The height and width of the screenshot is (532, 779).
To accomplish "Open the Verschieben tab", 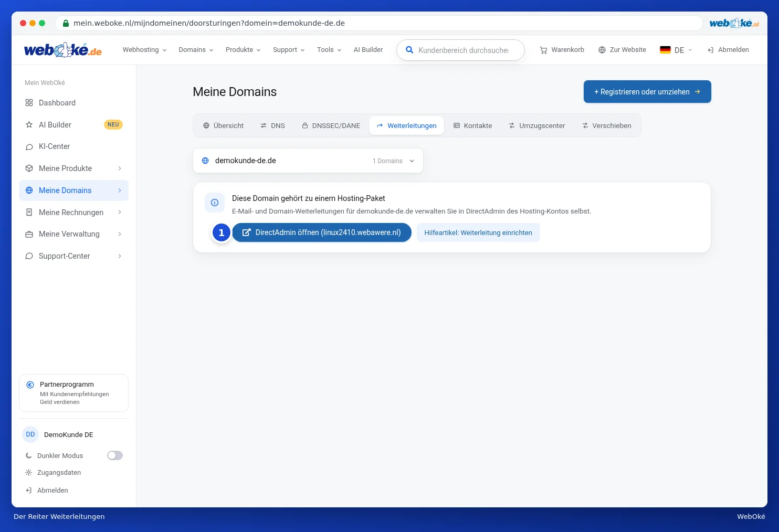I will [x=607, y=126].
